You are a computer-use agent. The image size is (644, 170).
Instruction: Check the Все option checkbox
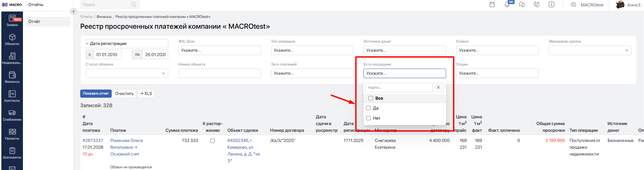tap(371, 98)
